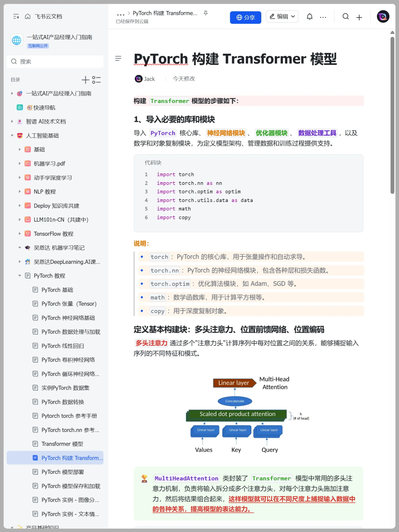Collapse the PyTorch 教程 tree node
The image size is (399, 532).
tap(20, 276)
